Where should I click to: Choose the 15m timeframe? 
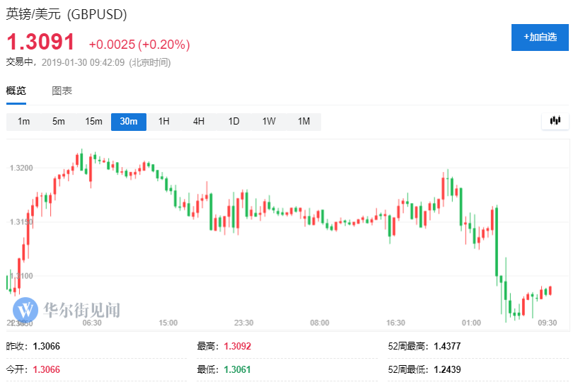pyautogui.click(x=93, y=121)
